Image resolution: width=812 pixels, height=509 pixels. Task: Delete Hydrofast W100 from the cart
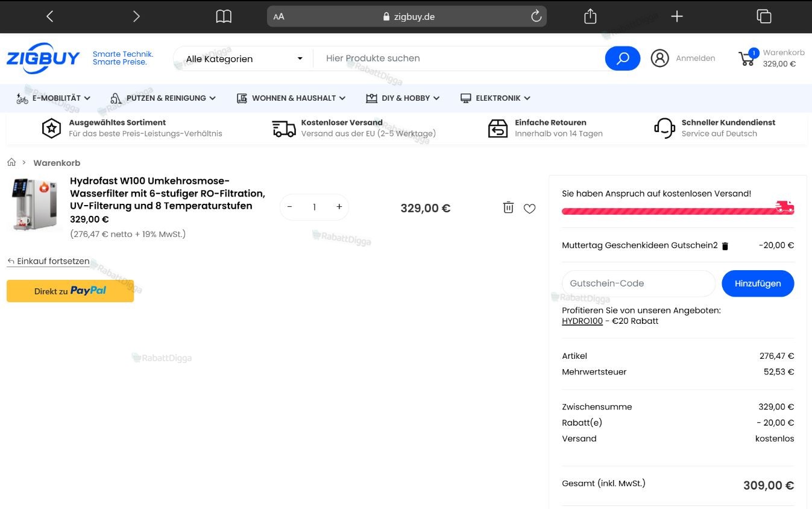click(x=508, y=207)
